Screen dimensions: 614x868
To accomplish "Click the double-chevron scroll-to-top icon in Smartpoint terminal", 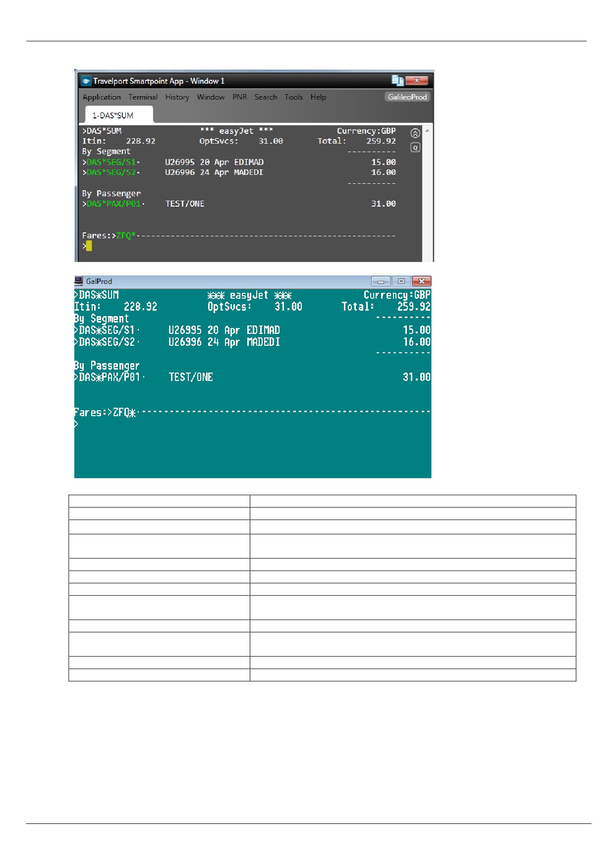I will [x=415, y=133].
